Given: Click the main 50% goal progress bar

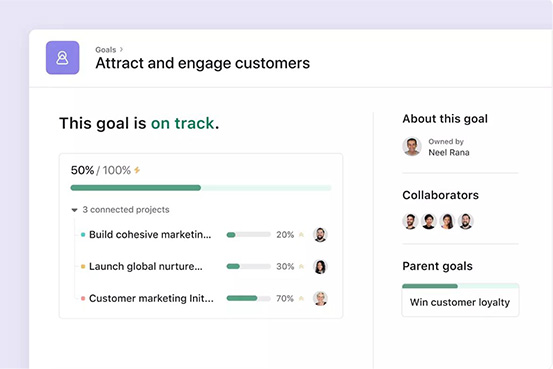Looking at the screenshot, I should pos(201,188).
